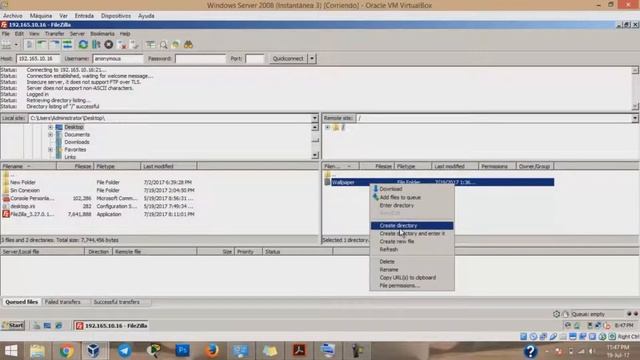Open the Site Manager icon
The width and height of the screenshot is (640, 360).
coord(7,44)
